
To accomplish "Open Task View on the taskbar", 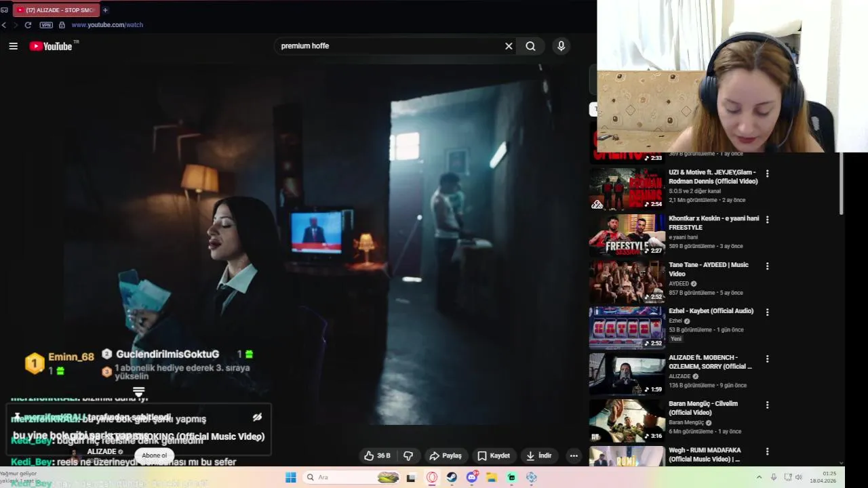I will click(x=411, y=478).
